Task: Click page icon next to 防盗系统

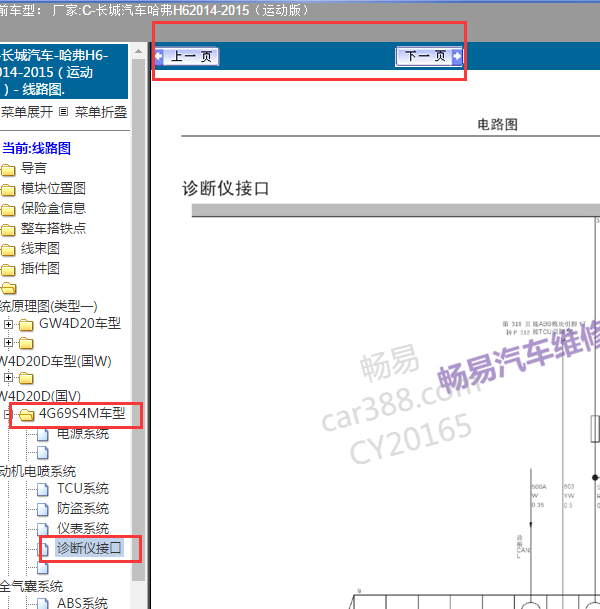Action: point(43,509)
